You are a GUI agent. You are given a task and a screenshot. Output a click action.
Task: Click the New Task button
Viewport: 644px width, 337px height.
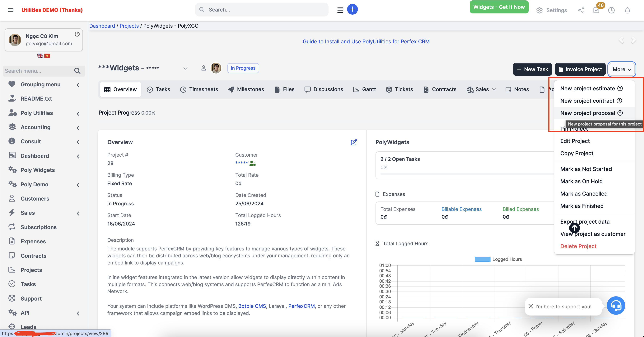click(x=532, y=69)
